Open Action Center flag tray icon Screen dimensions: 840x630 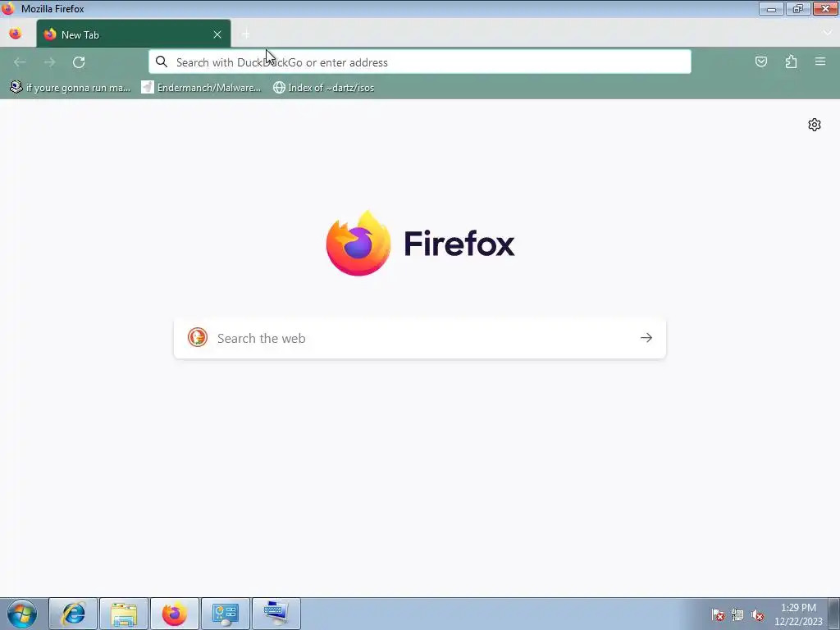718,615
